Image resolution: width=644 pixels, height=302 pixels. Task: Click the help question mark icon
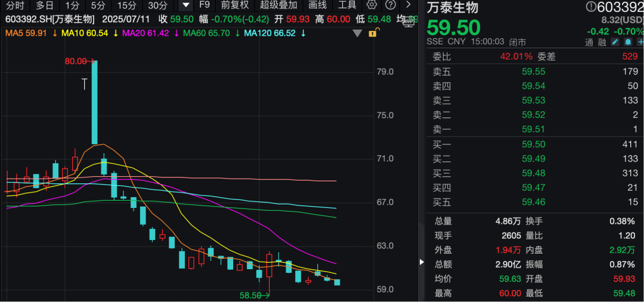[x=390, y=5]
